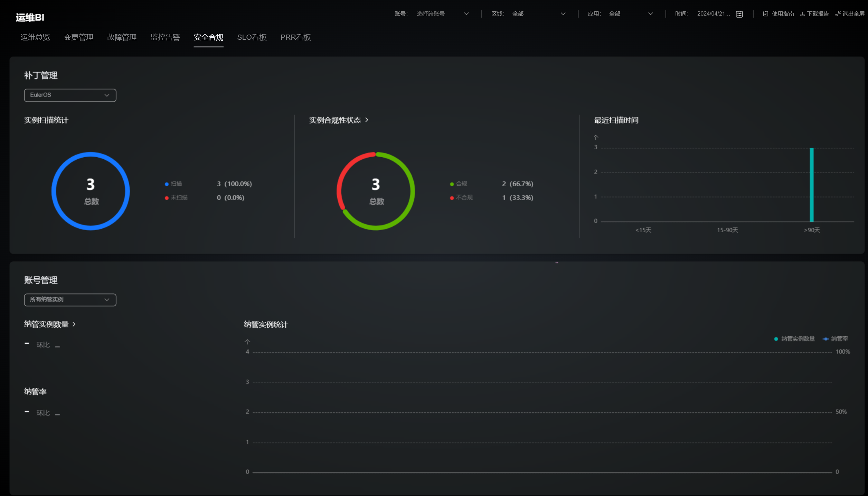Click the 下载报告 text link
The width and height of the screenshot is (868, 496).
(818, 14)
